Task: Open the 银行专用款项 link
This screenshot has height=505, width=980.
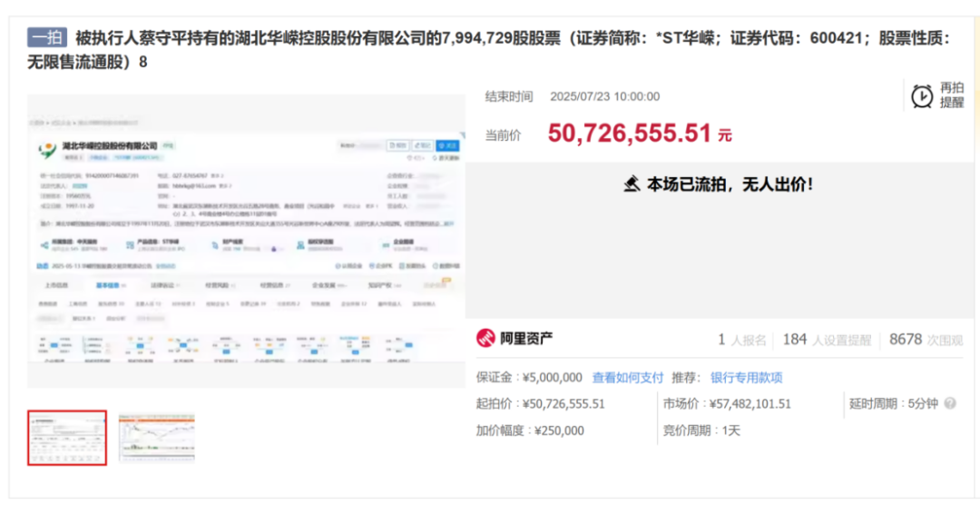Action: tap(746, 377)
